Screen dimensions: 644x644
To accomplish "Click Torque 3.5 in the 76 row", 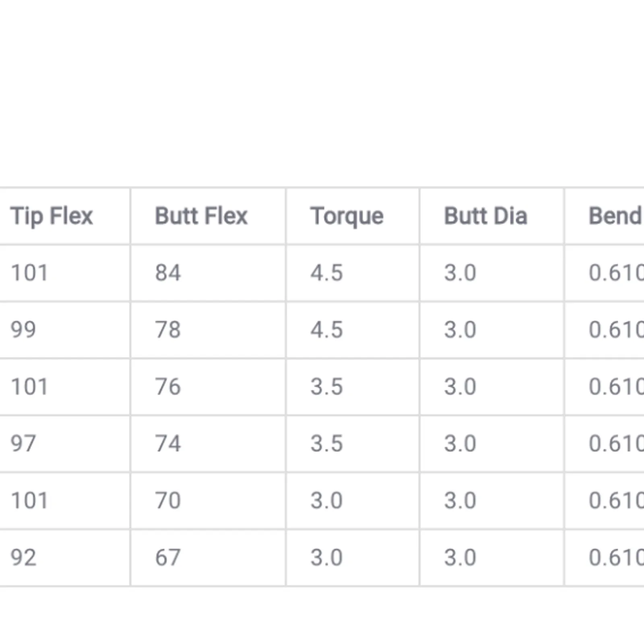I will 326,387.
